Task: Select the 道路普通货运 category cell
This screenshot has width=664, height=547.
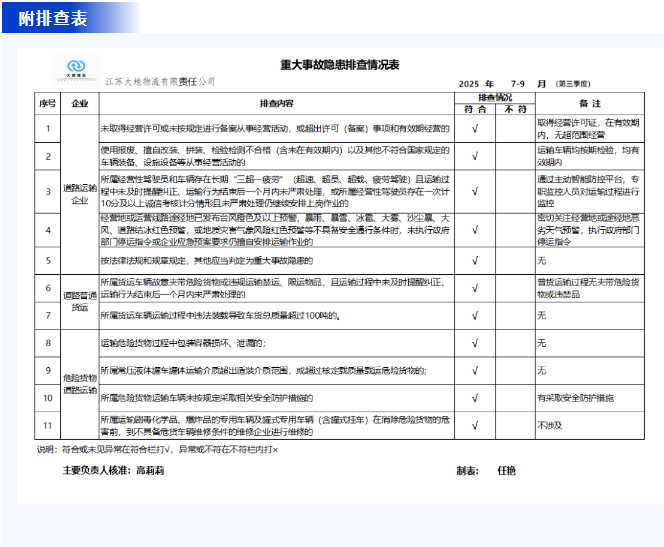Action: 79,302
